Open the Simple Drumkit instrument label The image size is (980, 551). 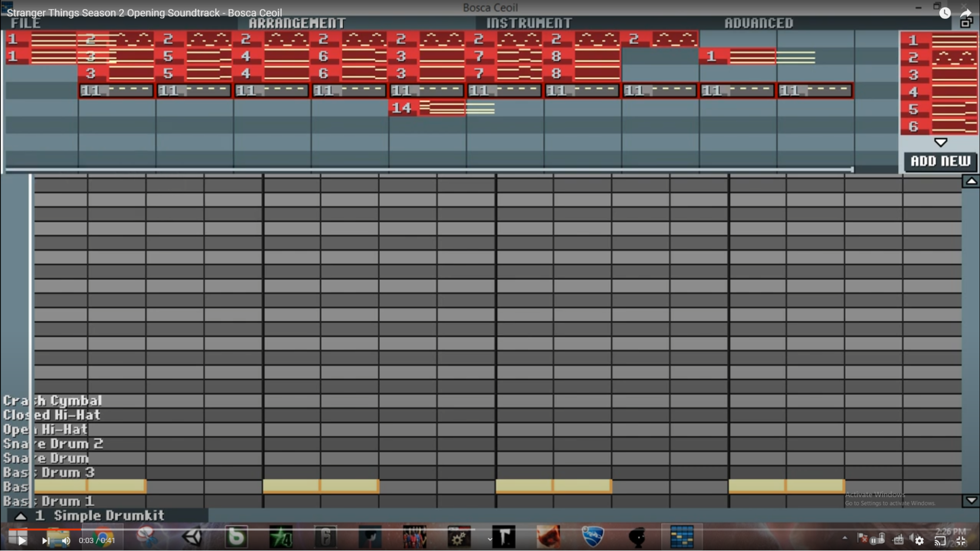point(109,516)
